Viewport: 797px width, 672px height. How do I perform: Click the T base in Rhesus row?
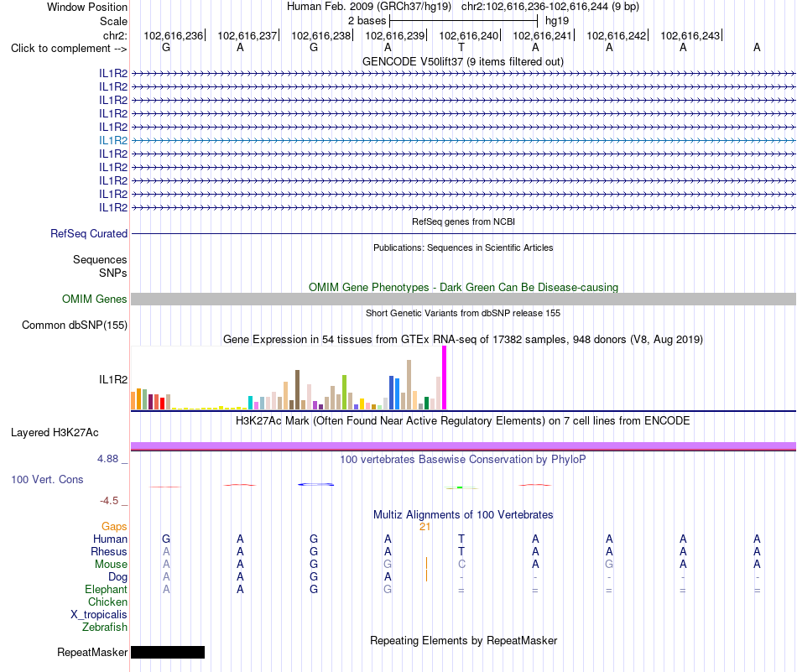(x=461, y=551)
